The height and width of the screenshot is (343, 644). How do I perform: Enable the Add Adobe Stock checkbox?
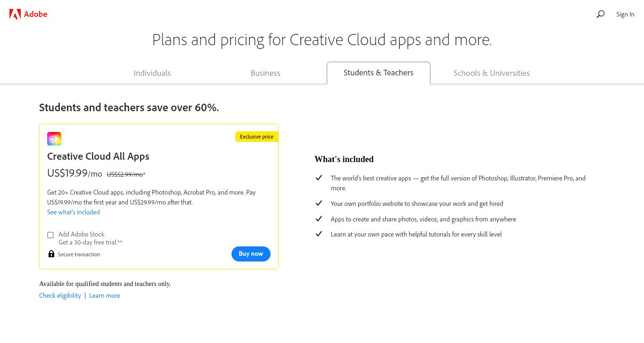50,235
